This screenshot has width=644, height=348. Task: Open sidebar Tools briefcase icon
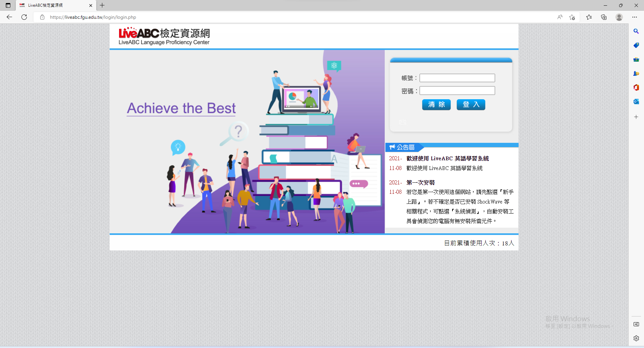coord(636,59)
